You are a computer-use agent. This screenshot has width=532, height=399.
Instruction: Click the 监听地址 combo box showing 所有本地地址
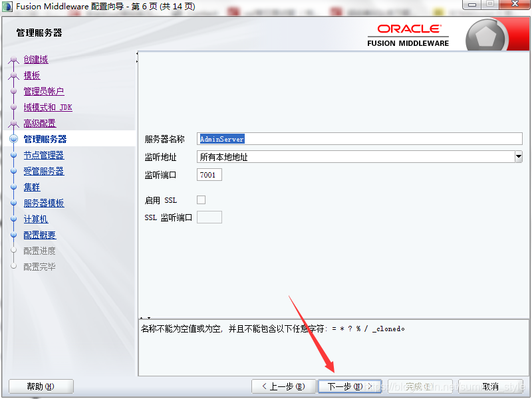tap(359, 157)
